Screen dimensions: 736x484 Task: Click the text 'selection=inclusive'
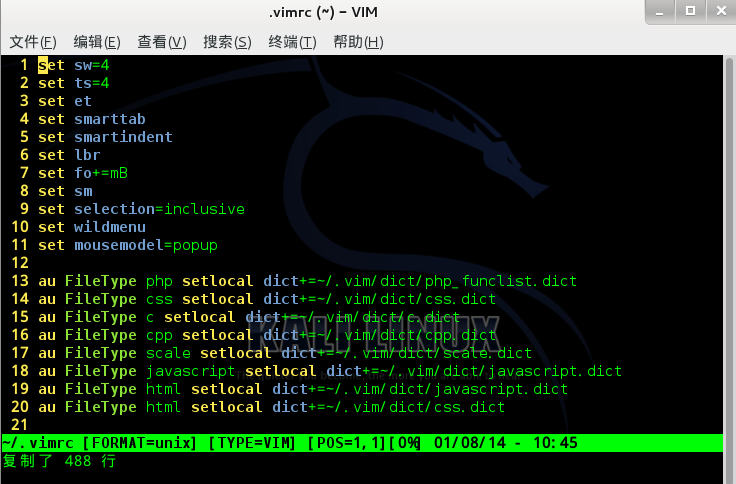click(x=159, y=209)
